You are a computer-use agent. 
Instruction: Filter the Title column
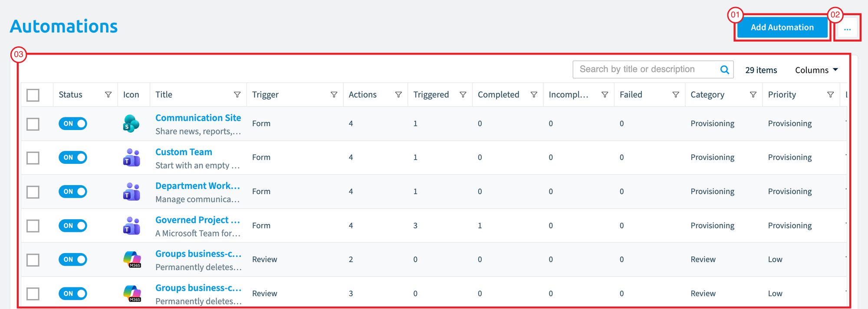click(237, 94)
